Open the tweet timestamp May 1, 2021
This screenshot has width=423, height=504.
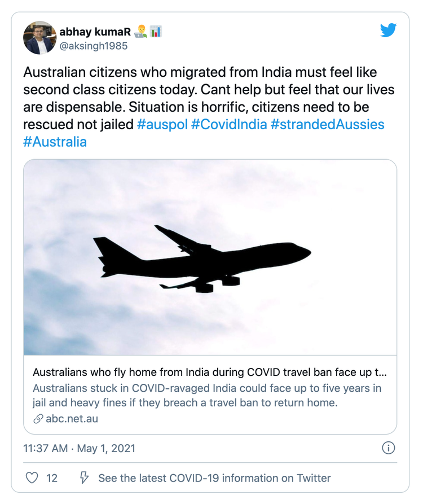pos(79,449)
